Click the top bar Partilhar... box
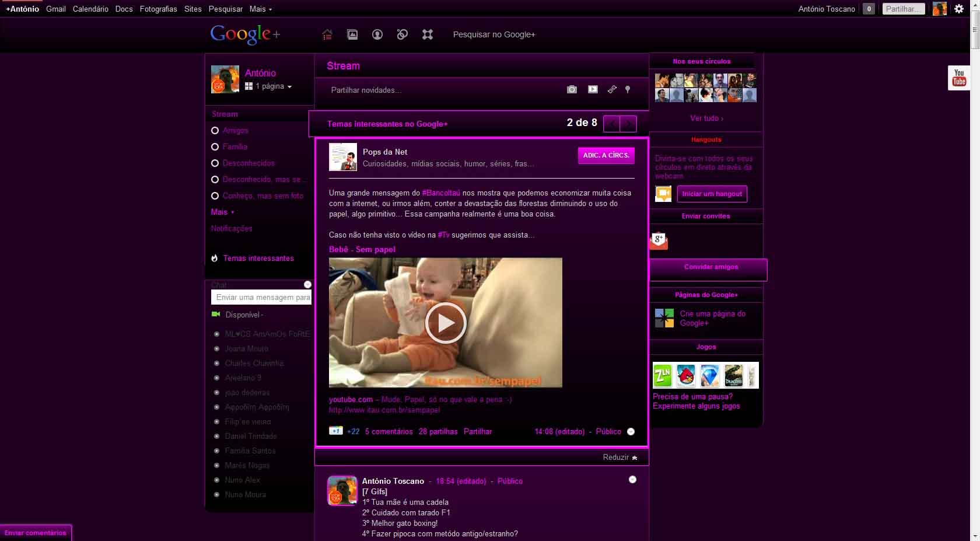Image resolution: width=980 pixels, height=541 pixels. click(x=904, y=9)
